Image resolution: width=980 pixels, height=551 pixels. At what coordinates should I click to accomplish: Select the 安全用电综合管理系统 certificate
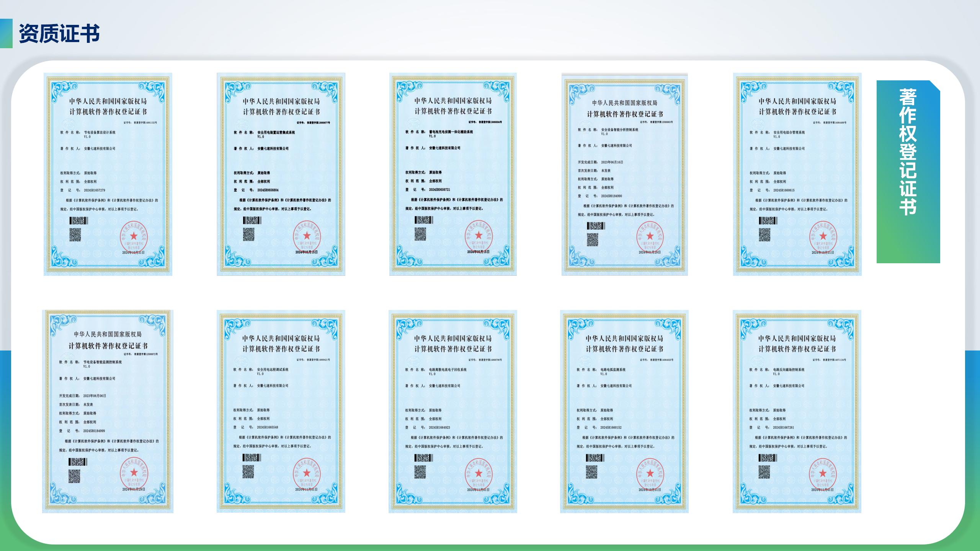797,174
